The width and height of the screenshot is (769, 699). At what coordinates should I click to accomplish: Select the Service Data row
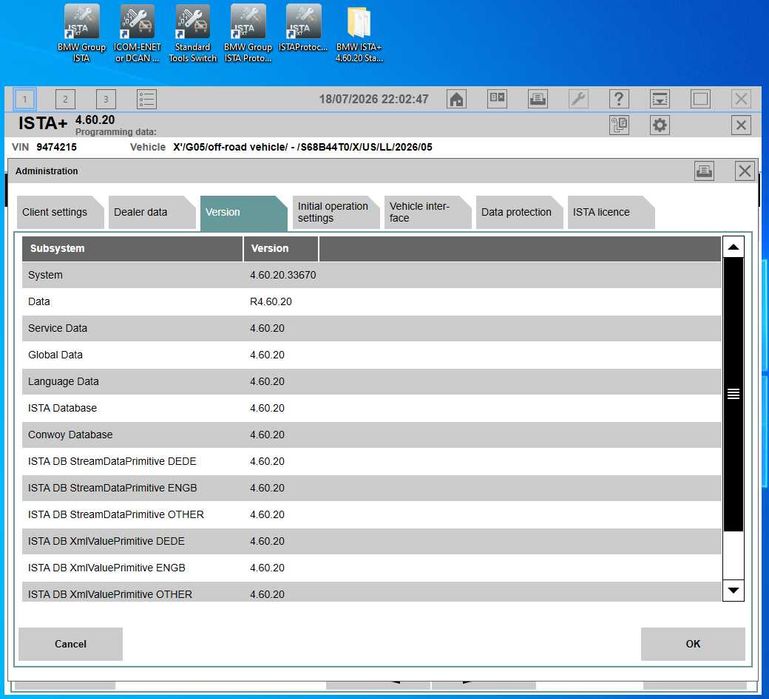tap(371, 328)
